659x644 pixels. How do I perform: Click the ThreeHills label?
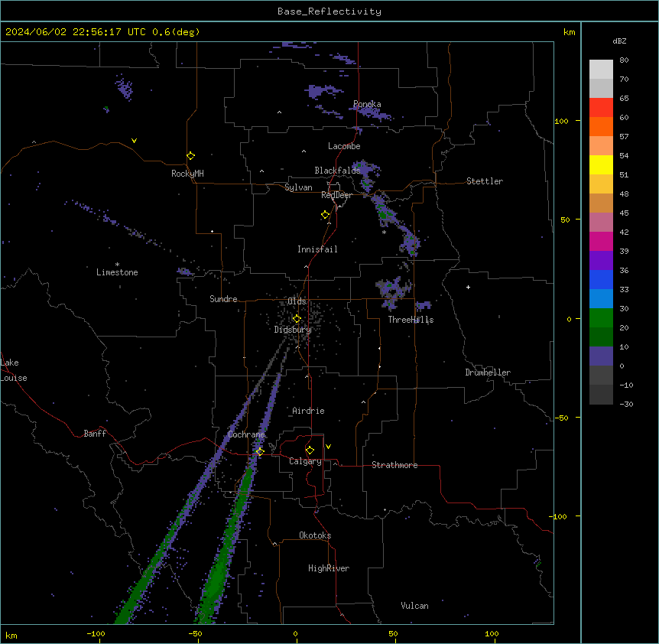411,320
